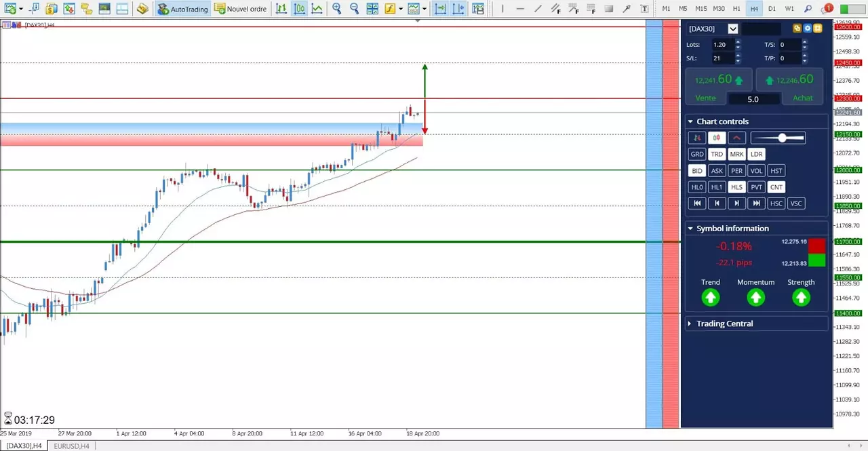Open the templates dropdown arrow

coord(425,9)
